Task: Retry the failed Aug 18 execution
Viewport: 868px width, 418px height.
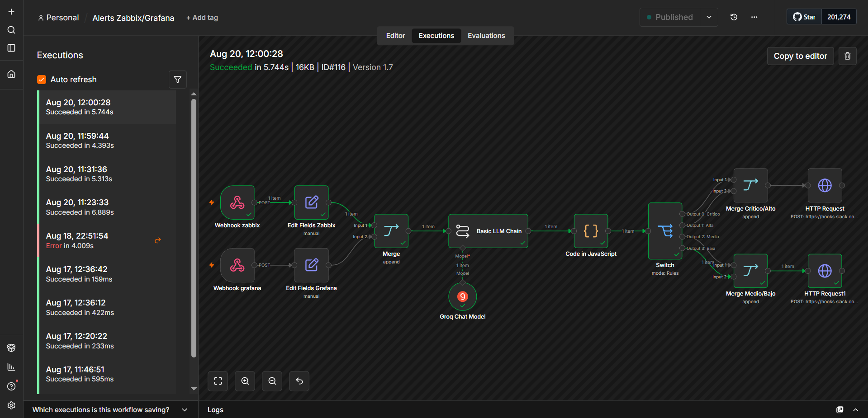Action: click(x=157, y=240)
